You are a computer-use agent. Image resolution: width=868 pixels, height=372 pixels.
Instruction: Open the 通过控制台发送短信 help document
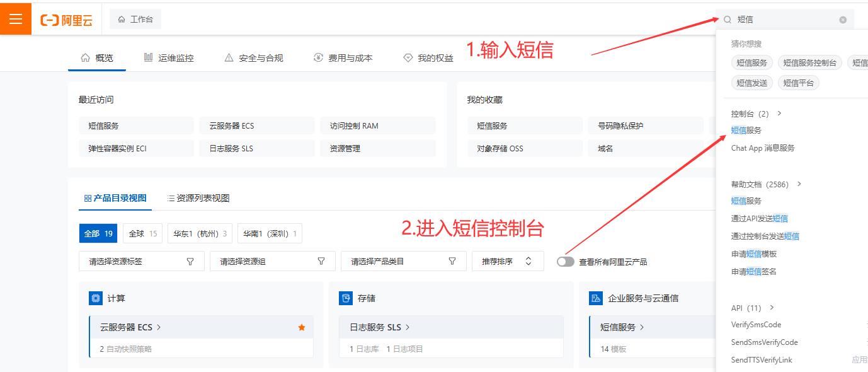765,236
